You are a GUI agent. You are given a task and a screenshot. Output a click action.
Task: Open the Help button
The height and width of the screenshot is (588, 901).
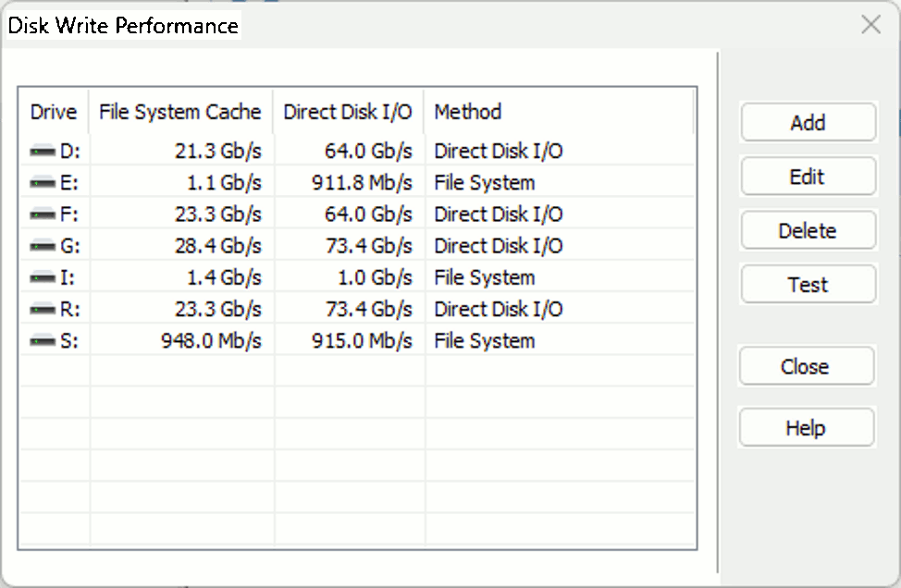807,427
